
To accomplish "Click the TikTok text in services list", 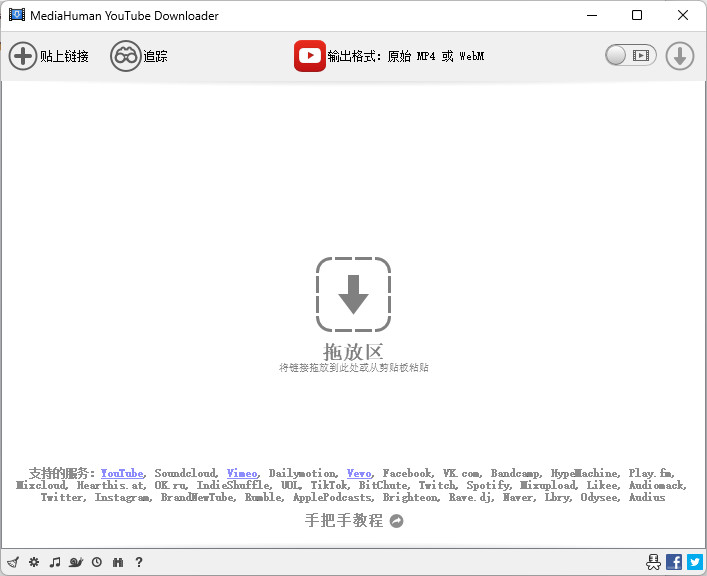I will 329,485.
